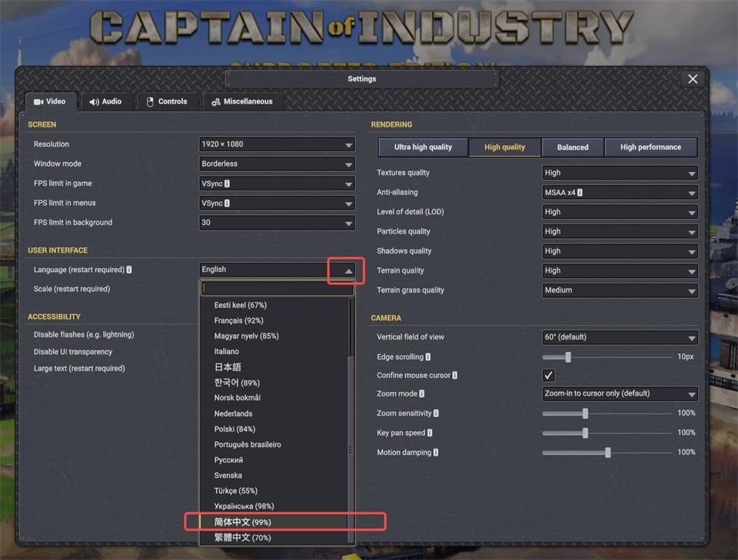Select Türkçe (55%) language
Viewport: 738px width, 560px height.
coord(274,491)
